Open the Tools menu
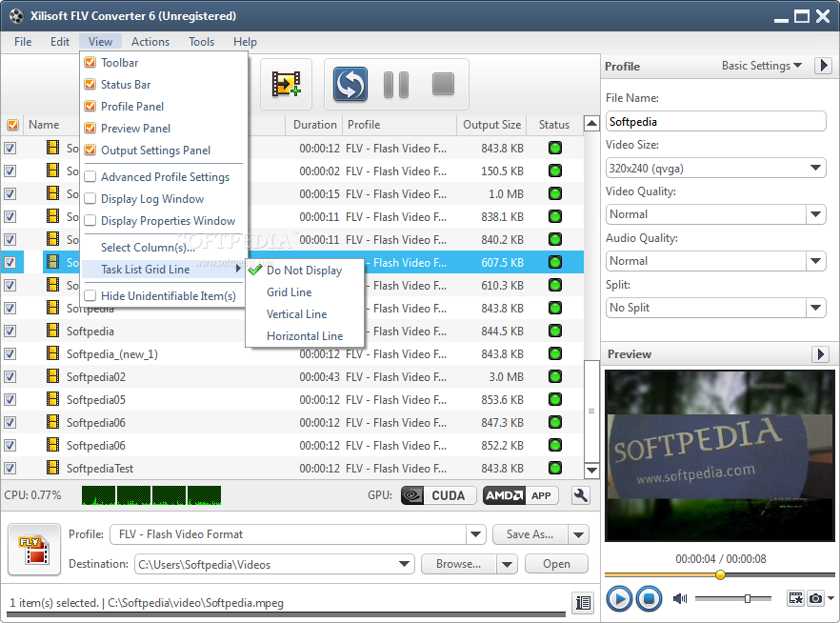The image size is (840, 623). point(202,42)
